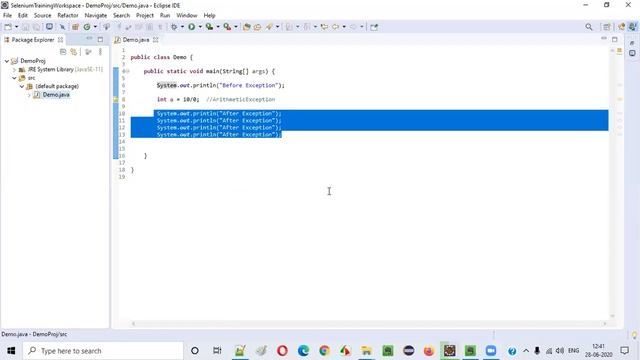The image size is (640, 360).
Task: Expand the Demo.java tree node
Action: [29, 95]
